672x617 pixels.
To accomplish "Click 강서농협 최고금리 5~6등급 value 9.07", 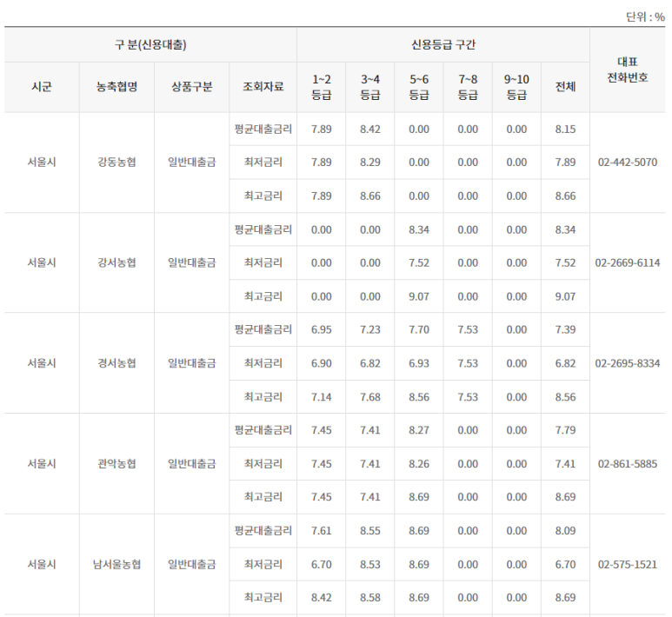I will 419,296.
